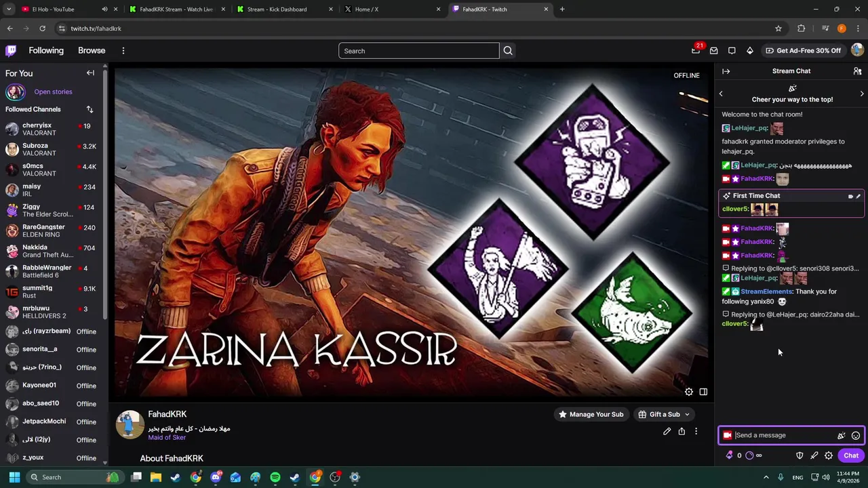Click the celebration cheer icon in message box

[842, 436]
